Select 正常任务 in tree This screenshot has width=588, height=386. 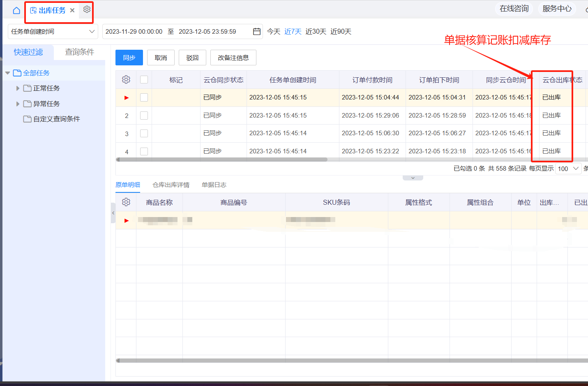46,88
